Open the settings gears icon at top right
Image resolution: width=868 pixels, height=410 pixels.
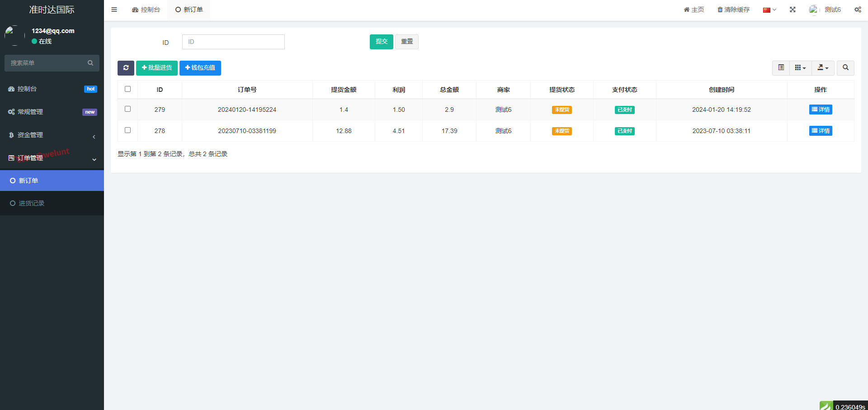858,10
